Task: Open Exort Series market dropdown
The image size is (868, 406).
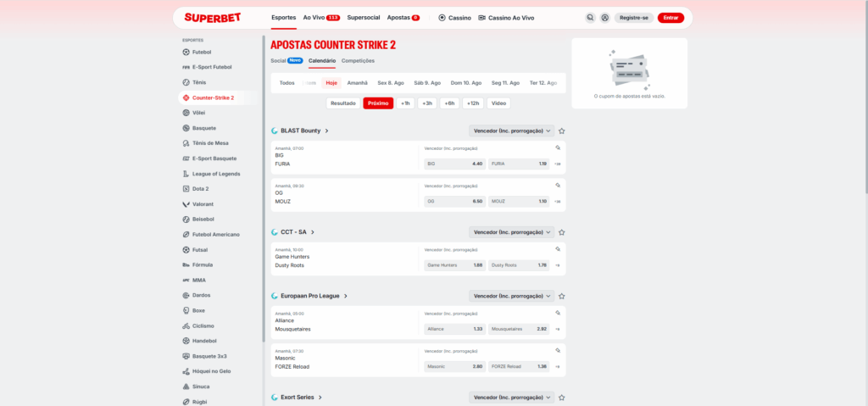Action: click(x=511, y=398)
